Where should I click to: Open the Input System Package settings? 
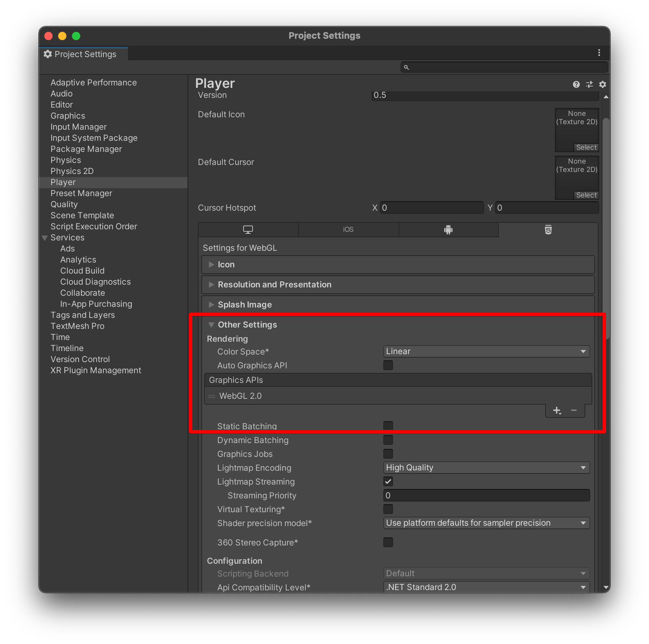(94, 138)
